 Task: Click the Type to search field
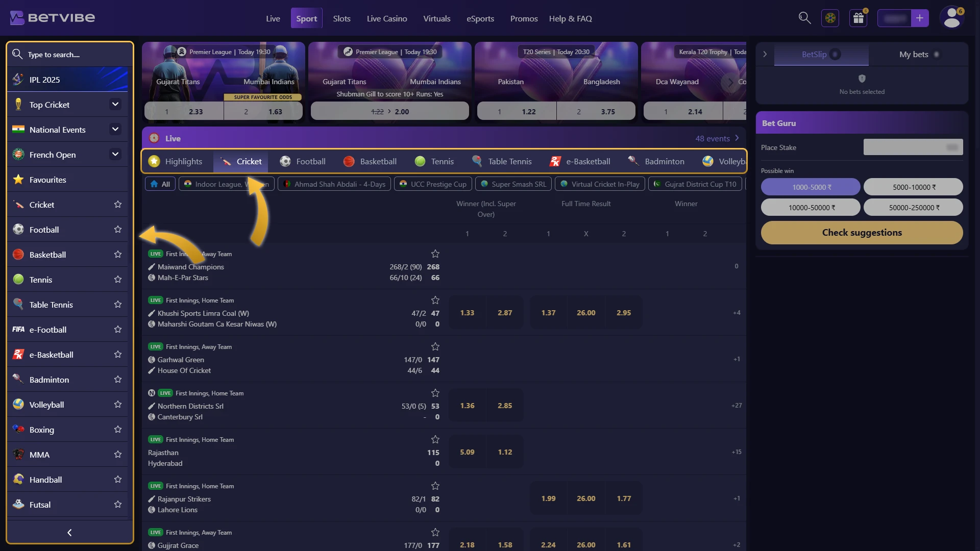(x=70, y=54)
